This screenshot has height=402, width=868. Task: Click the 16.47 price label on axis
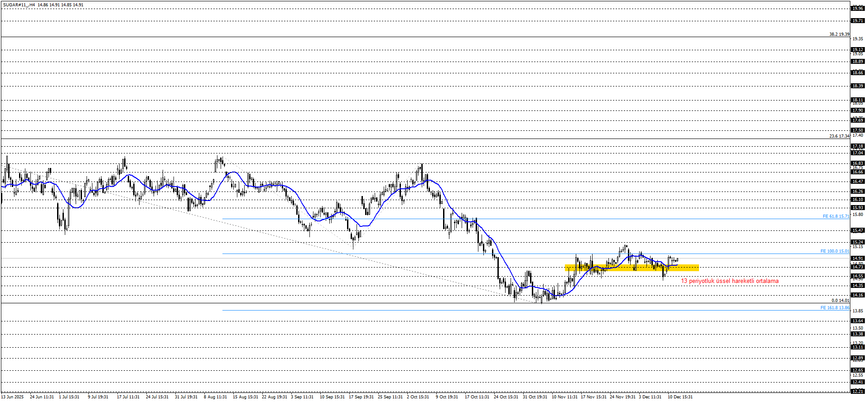pyautogui.click(x=858, y=182)
